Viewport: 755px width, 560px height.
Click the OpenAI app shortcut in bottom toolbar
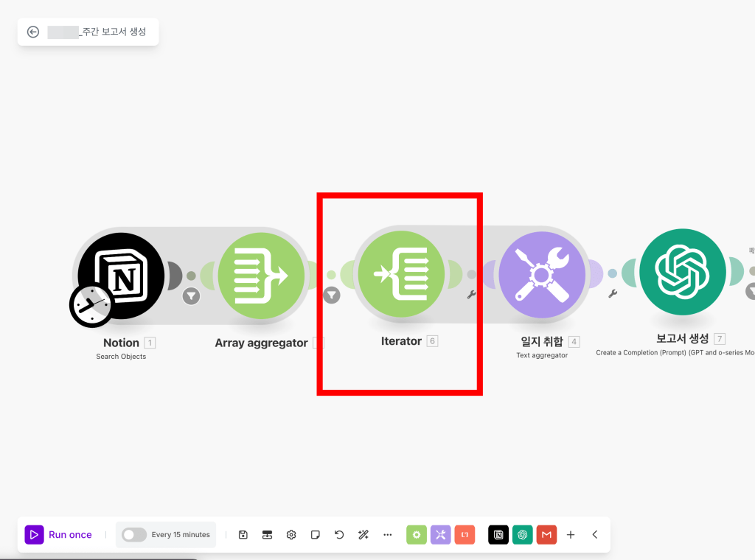(522, 534)
